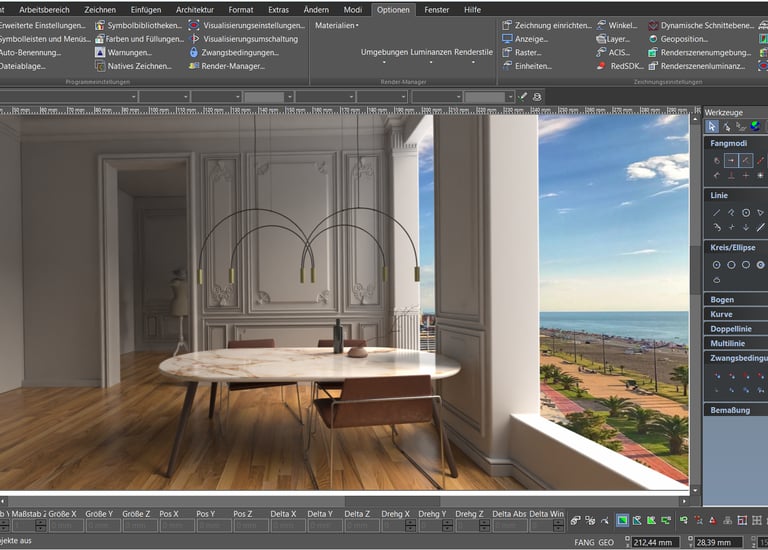
Task: Open Natives Zeichnen options
Action: point(133,66)
